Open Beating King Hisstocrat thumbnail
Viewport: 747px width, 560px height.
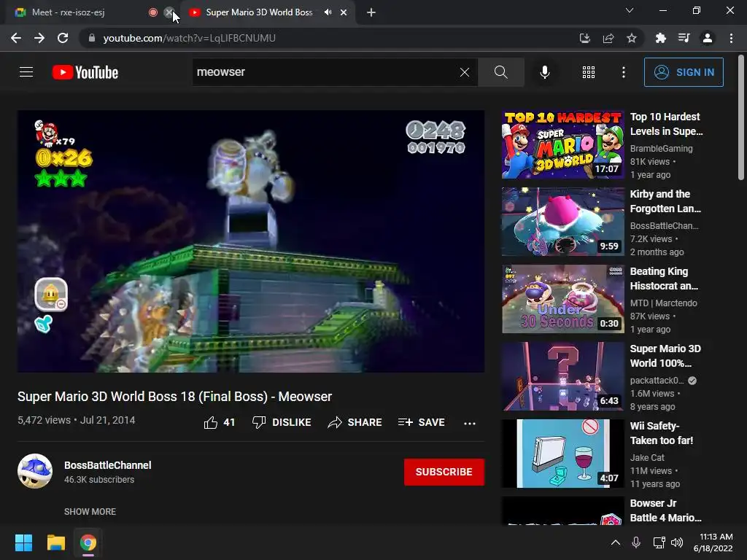(563, 299)
